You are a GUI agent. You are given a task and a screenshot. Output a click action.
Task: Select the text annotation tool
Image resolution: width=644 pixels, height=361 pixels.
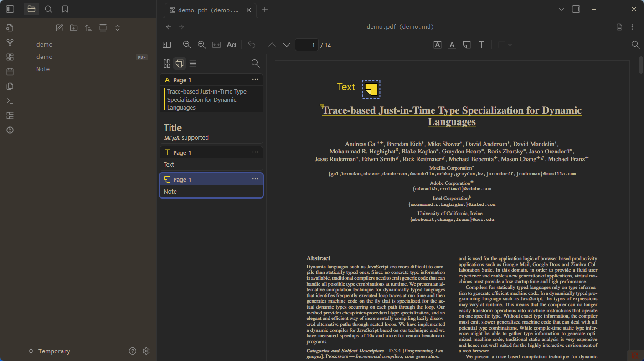click(481, 44)
